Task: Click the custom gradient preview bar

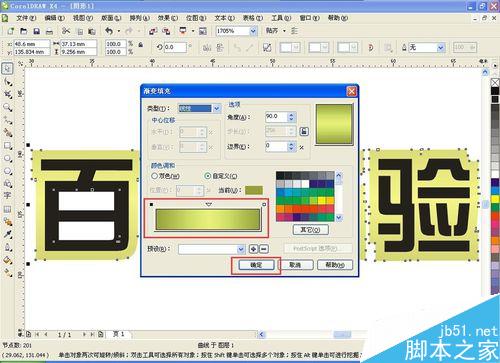Action: [x=208, y=219]
